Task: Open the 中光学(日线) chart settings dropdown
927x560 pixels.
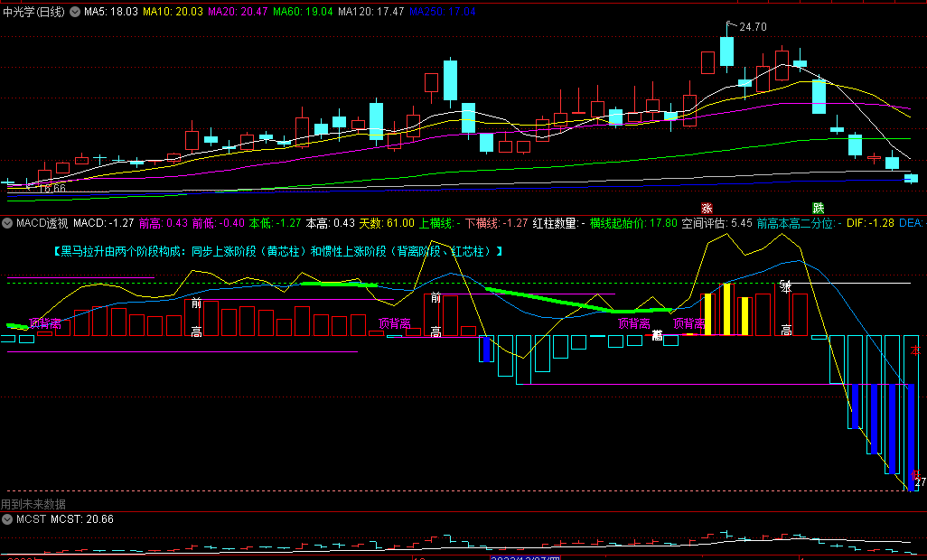Action: (75, 11)
